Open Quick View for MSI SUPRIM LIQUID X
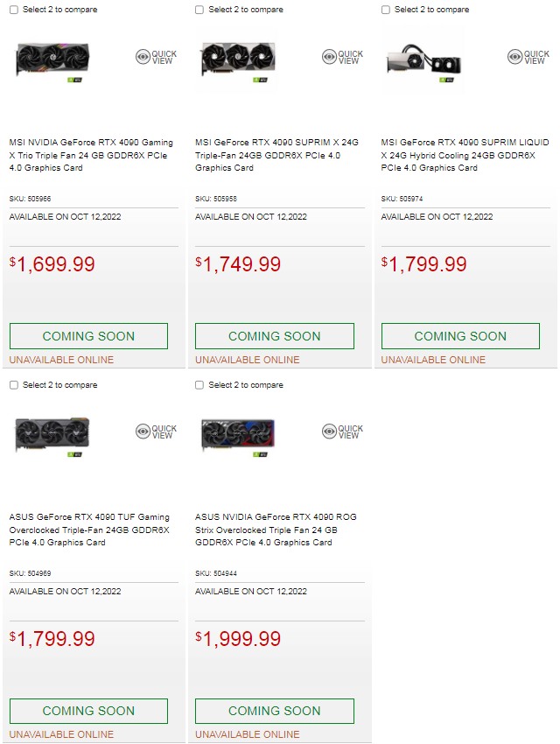Image resolution: width=560 pixels, height=744 pixels. coord(528,57)
